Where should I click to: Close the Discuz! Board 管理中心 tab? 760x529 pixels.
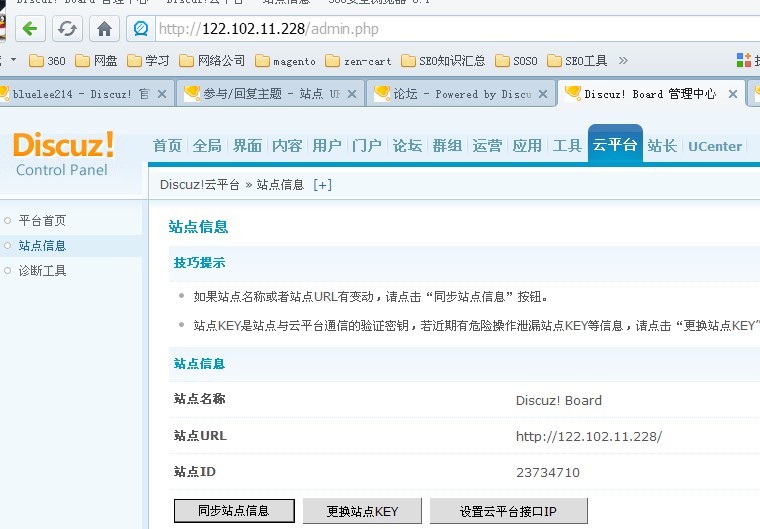tap(733, 94)
